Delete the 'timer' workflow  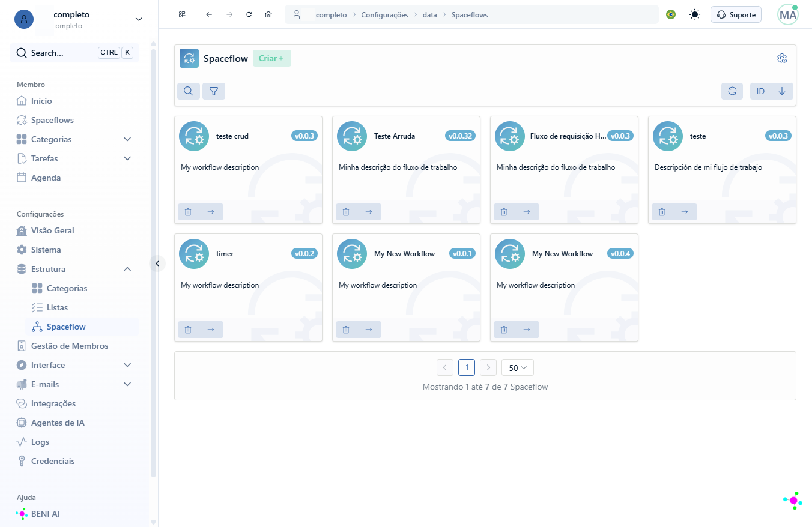pyautogui.click(x=188, y=330)
